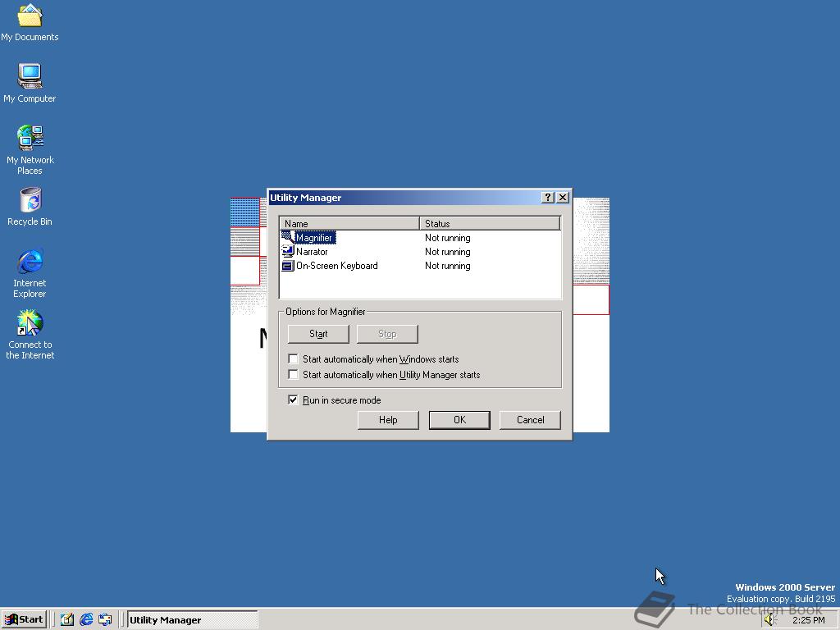Screen dimensions: 840x630
Task: Select the Magnifier entry text
Action: 314,238
